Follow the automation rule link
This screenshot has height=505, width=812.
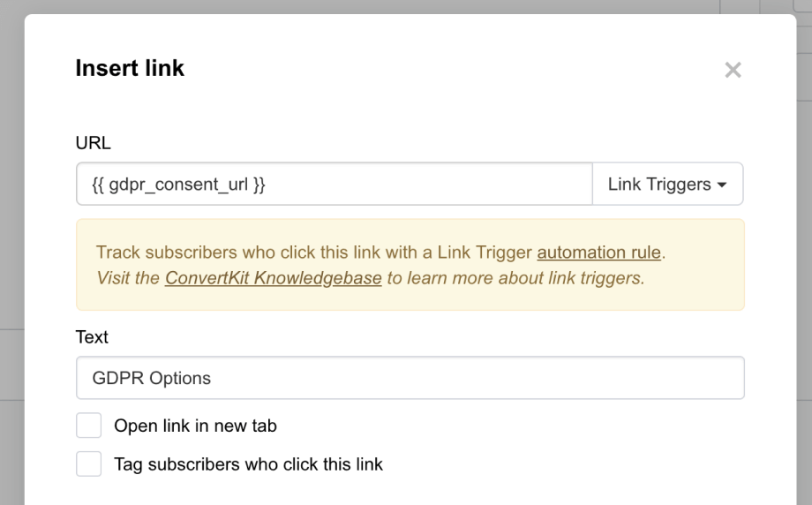click(x=599, y=253)
